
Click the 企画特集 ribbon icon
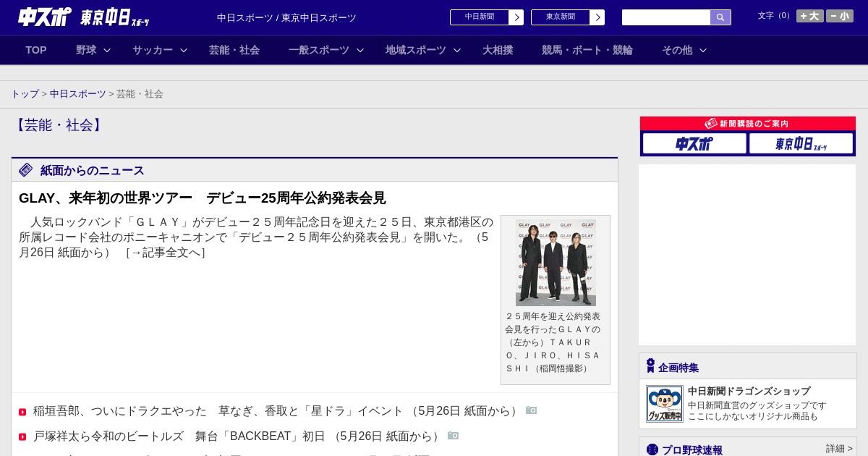[650, 366]
